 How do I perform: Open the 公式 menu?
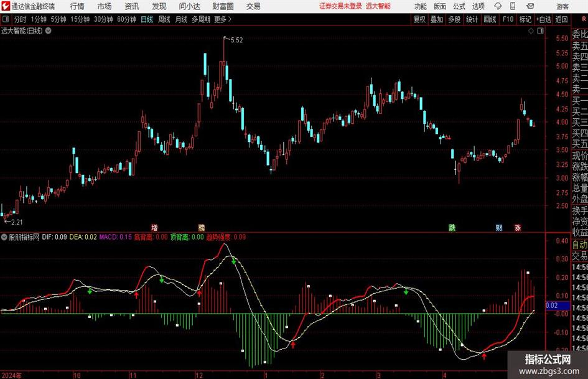(x=459, y=6)
